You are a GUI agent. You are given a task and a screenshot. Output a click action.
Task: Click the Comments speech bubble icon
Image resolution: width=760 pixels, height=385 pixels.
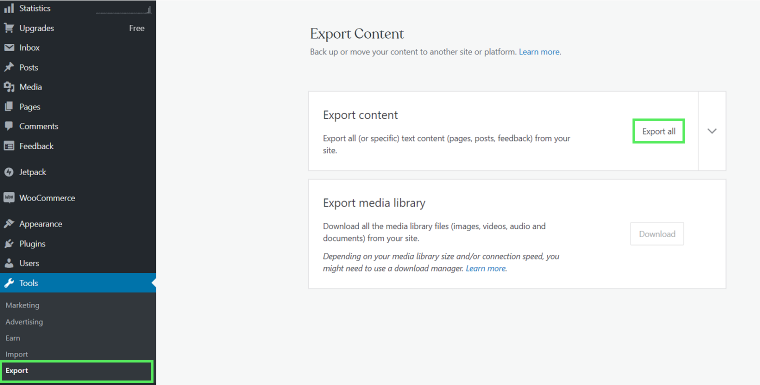[9, 126]
